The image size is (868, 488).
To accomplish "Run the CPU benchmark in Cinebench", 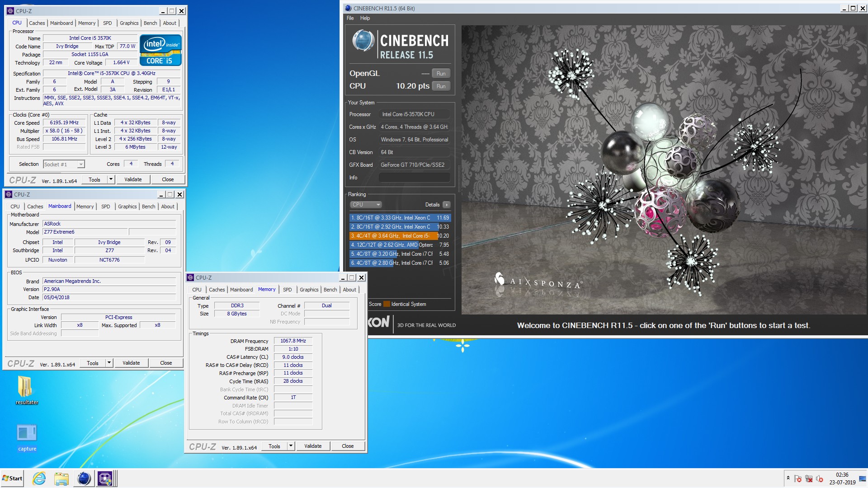I will (441, 86).
